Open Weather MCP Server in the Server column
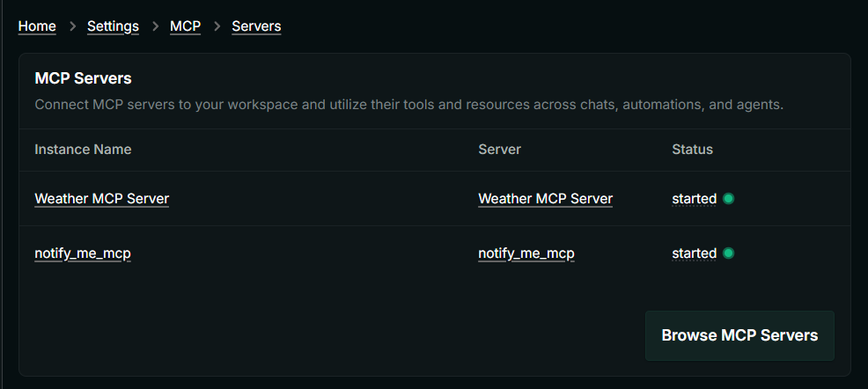 click(545, 199)
